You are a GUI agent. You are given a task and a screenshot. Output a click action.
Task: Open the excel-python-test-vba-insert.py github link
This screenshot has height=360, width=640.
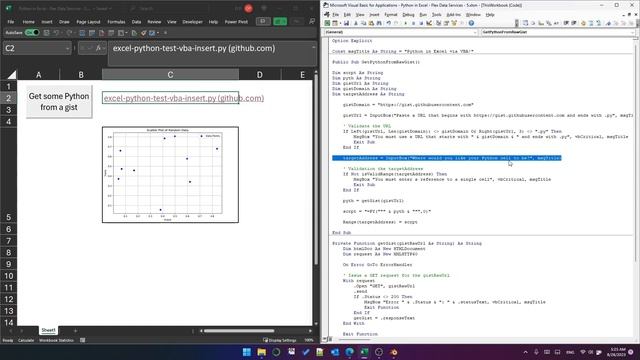(183, 98)
